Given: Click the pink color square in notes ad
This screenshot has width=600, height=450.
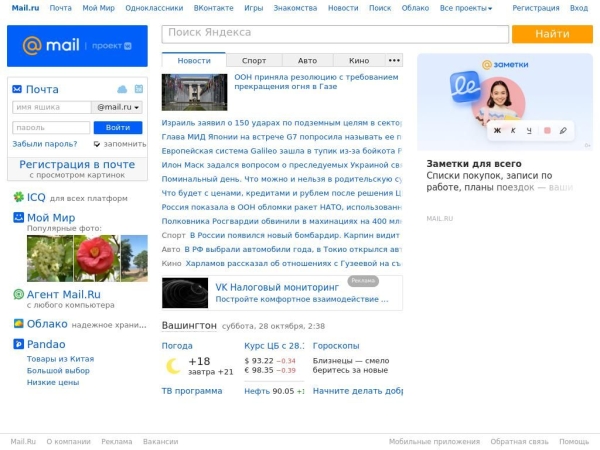Looking at the screenshot, I should [x=547, y=130].
